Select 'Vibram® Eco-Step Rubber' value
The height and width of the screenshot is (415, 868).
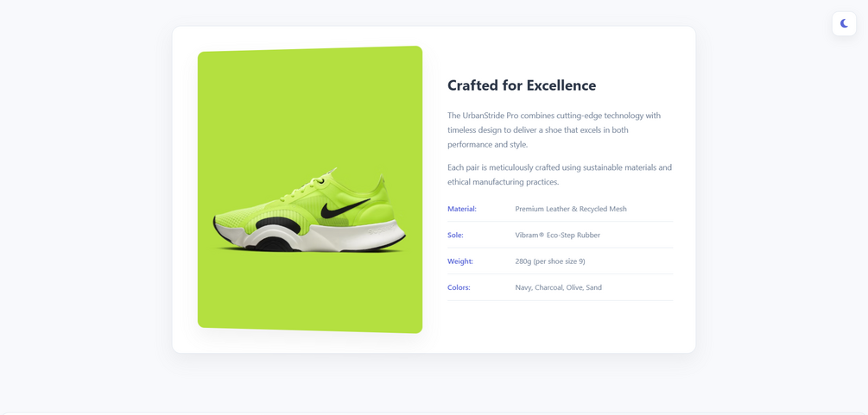[x=557, y=236]
